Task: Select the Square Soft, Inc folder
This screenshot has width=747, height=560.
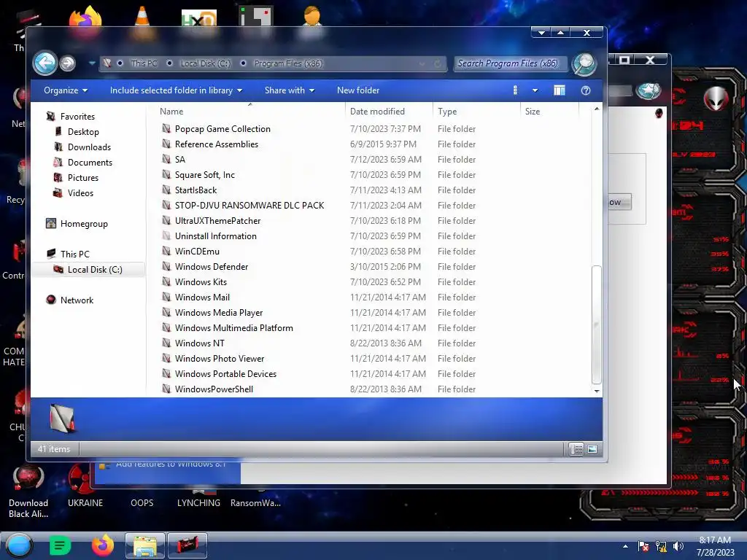Action: (205, 175)
